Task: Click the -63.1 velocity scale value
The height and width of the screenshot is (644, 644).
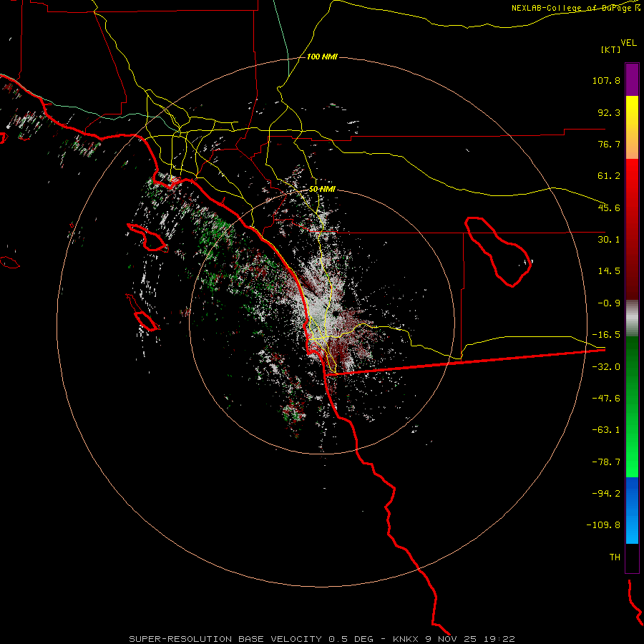Action: click(606, 430)
